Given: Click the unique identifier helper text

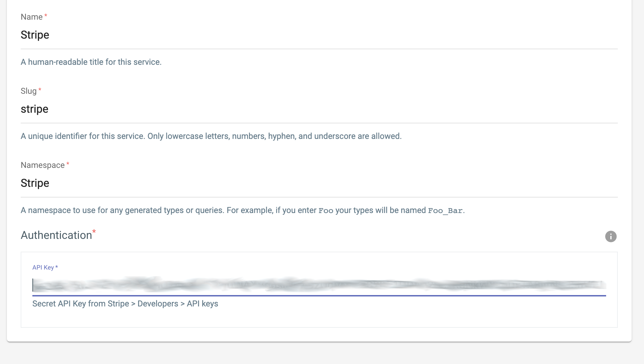Looking at the screenshot, I should (x=211, y=136).
